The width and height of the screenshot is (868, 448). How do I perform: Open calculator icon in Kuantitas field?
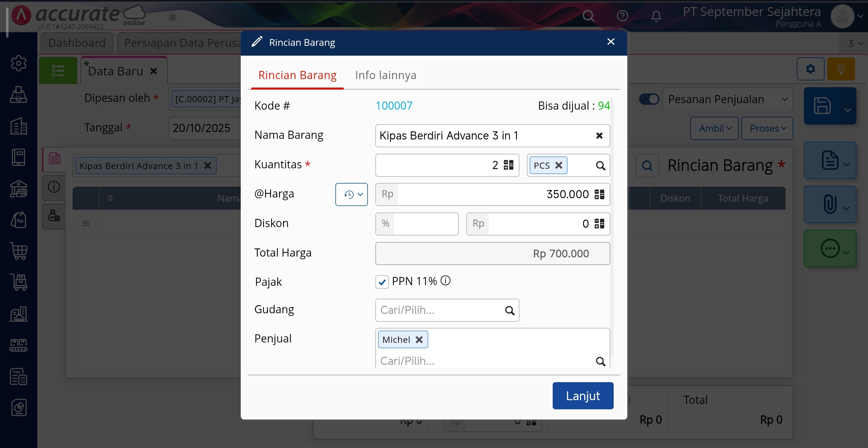[x=508, y=165]
